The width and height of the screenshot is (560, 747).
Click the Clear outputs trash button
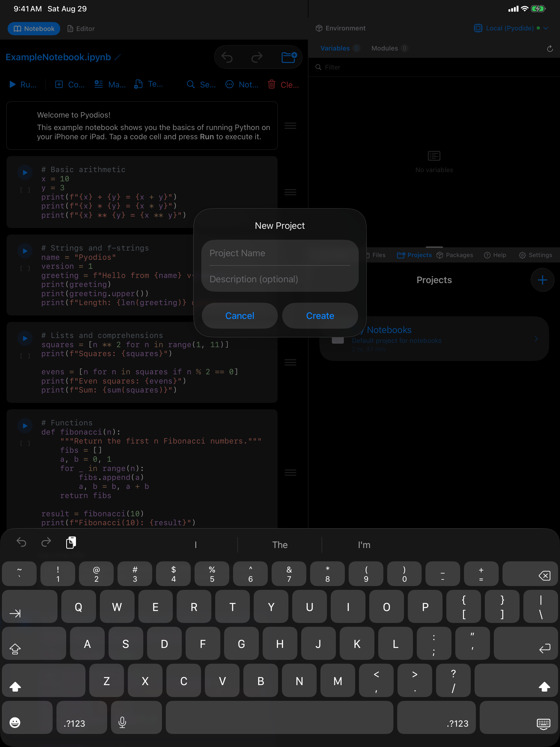(283, 84)
